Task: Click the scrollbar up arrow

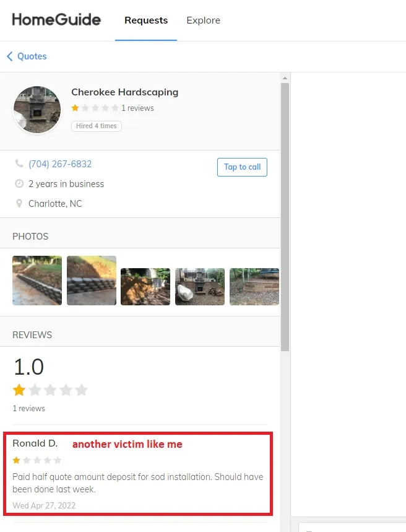Action: click(285, 78)
